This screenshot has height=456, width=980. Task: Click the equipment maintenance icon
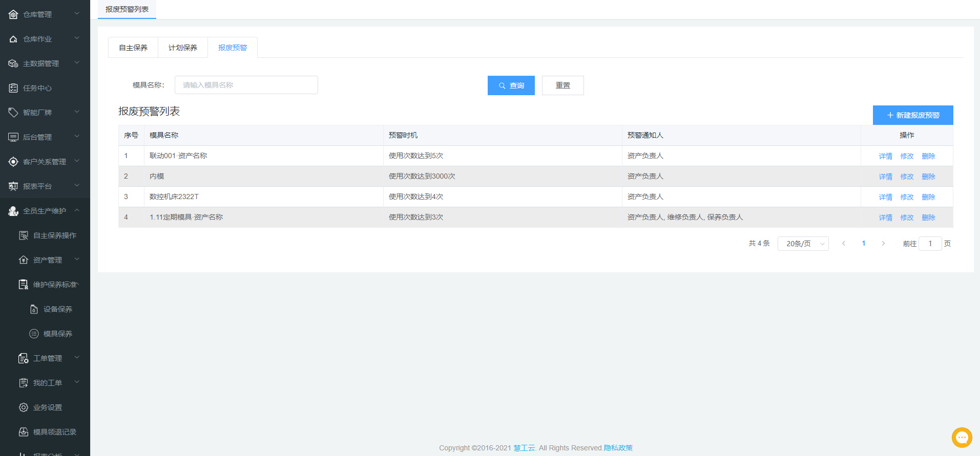pos(34,309)
